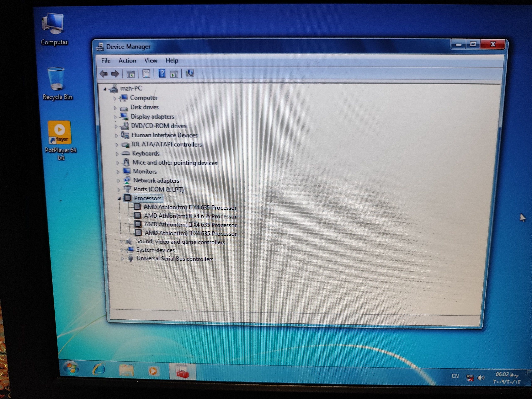
Task: Expand the System devices arrow
Action: point(122,250)
